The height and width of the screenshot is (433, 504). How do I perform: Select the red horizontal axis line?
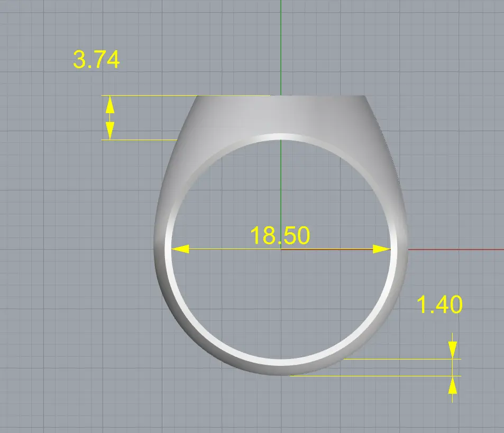(x=455, y=249)
